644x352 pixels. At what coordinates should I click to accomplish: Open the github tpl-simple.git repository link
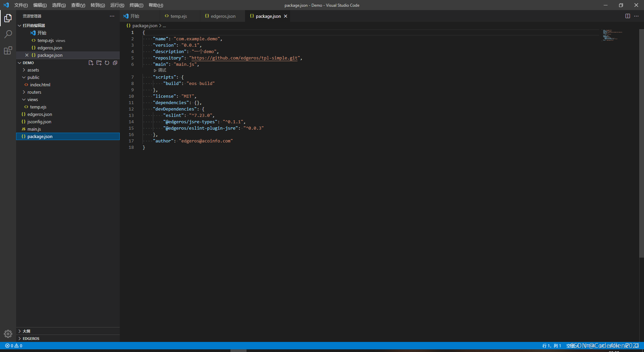click(x=245, y=58)
